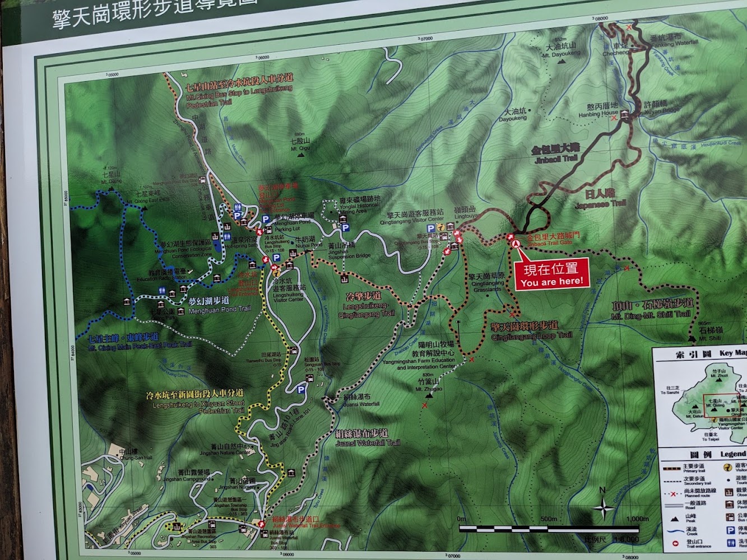Click the 'Juansi Waterfall Trail' label
This screenshot has width=747, height=560.
tap(368, 443)
